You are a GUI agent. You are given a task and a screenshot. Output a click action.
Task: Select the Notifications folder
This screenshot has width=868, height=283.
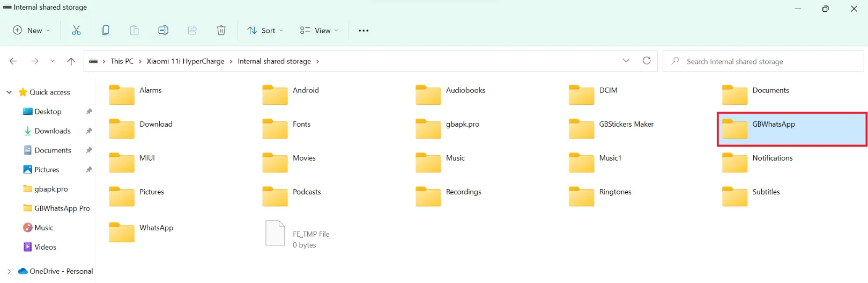click(x=757, y=163)
